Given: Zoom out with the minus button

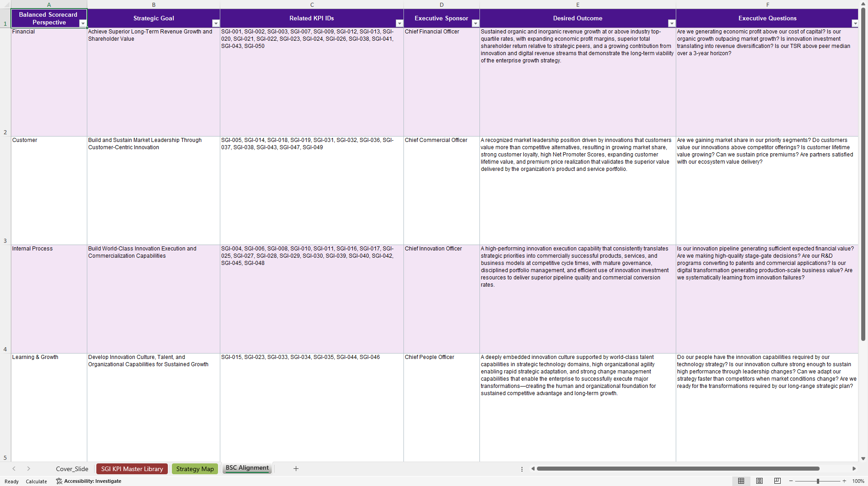Looking at the screenshot, I should pos(791,481).
